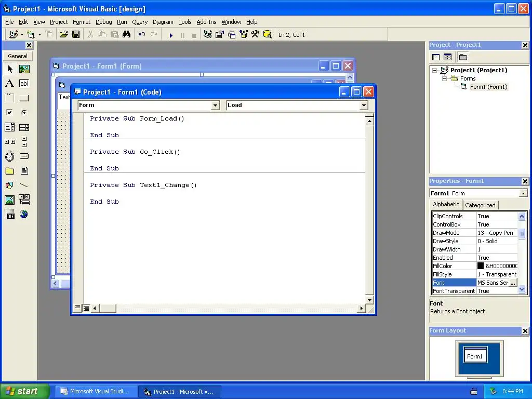Select the horizontal scrollbar tool
This screenshot has width=532, height=399.
[x=10, y=142]
